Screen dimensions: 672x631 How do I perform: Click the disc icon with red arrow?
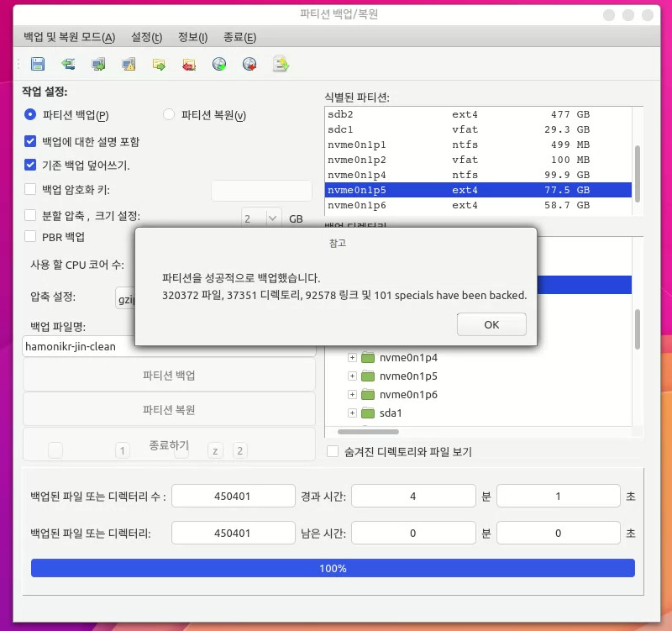[x=249, y=64]
